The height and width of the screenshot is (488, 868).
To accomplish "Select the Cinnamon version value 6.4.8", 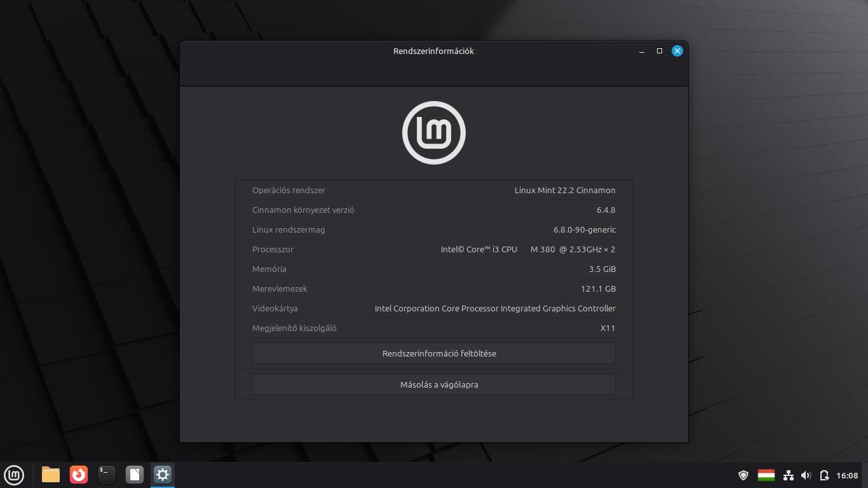I will (x=606, y=210).
